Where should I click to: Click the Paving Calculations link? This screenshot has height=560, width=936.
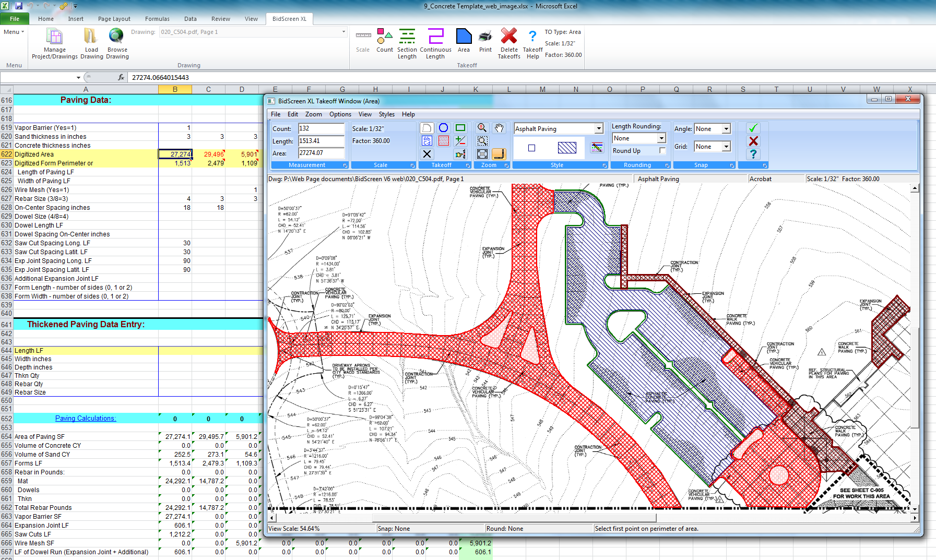click(x=86, y=419)
